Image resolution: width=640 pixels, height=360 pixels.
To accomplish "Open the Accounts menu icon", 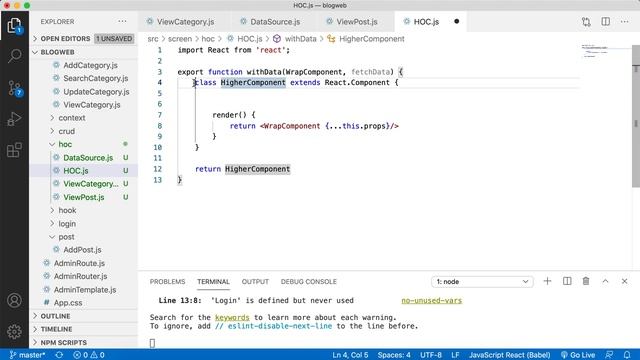I will coord(14,300).
